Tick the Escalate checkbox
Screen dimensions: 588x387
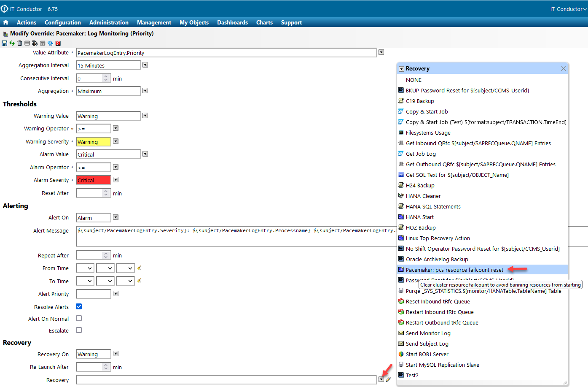coord(79,330)
